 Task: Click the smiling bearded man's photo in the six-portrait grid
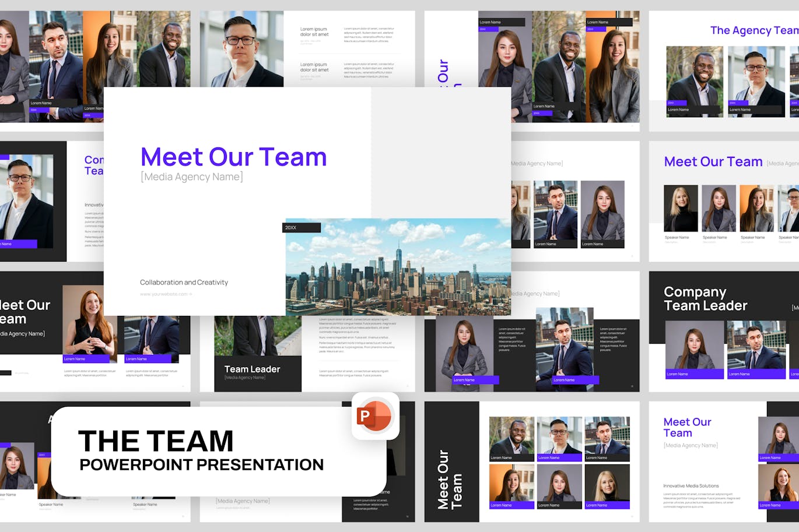(x=511, y=439)
